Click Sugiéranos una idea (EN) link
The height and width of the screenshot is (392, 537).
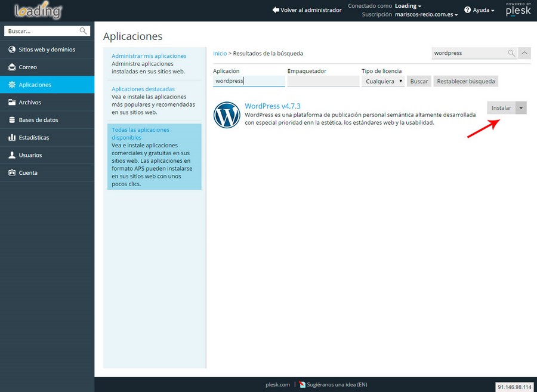[337, 384]
